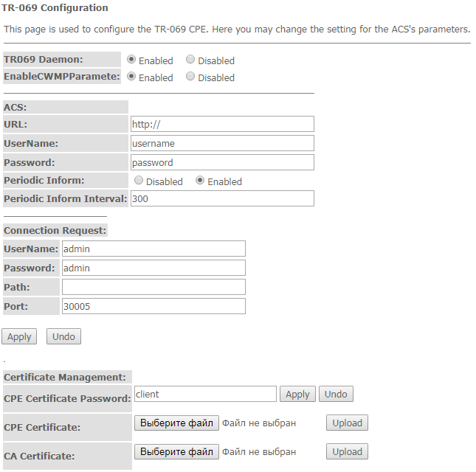Click the CPE Certificate Password field
Image resolution: width=476 pixels, height=472 pixels.
click(205, 395)
